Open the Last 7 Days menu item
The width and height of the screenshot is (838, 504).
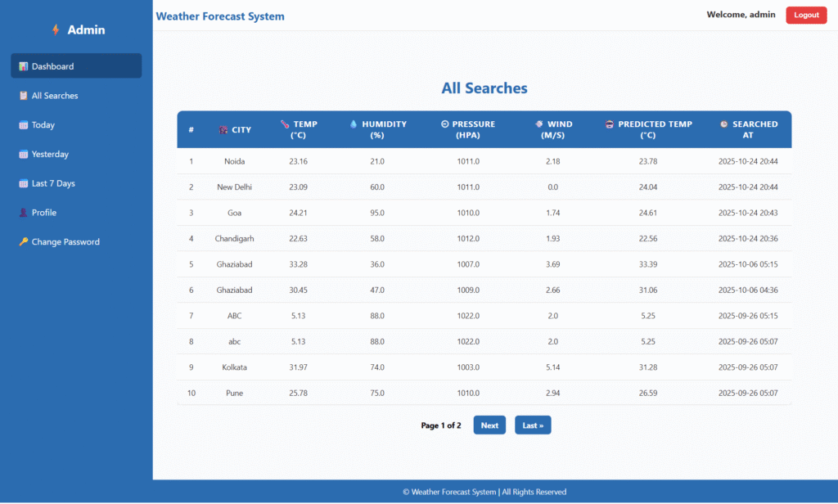tap(53, 183)
